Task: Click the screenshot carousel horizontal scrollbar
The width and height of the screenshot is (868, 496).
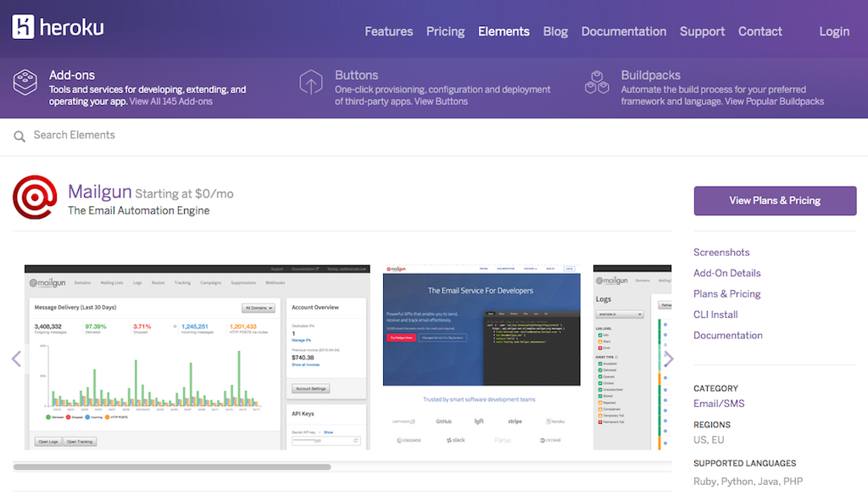Action: pos(172,466)
